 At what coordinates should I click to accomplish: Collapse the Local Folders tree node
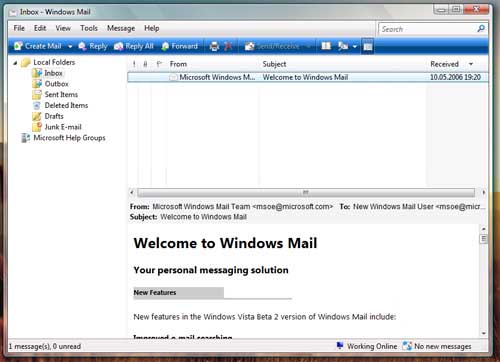click(x=15, y=63)
